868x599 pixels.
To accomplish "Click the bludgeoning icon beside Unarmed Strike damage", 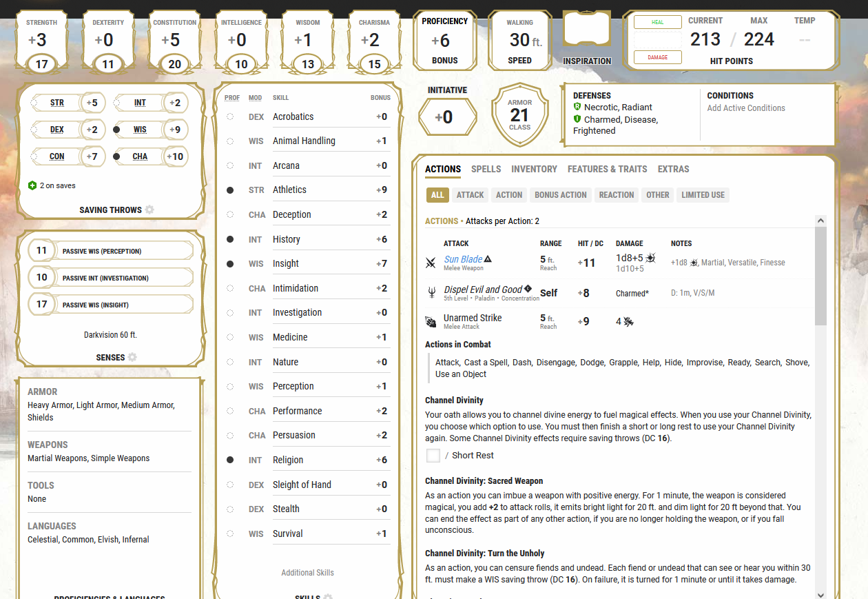I will [x=628, y=321].
